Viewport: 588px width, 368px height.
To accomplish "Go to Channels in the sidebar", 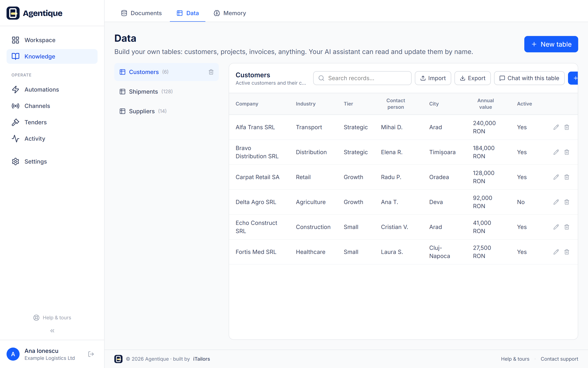I will (x=52, y=106).
